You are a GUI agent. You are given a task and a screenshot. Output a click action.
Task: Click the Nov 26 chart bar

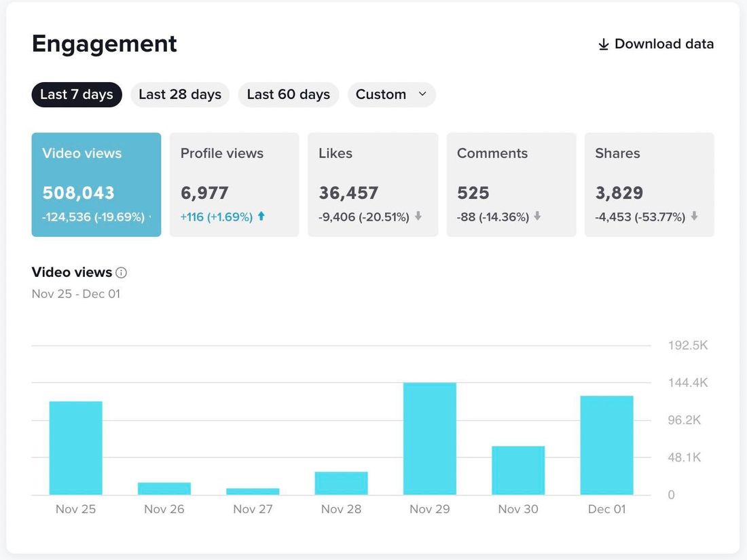click(x=164, y=489)
